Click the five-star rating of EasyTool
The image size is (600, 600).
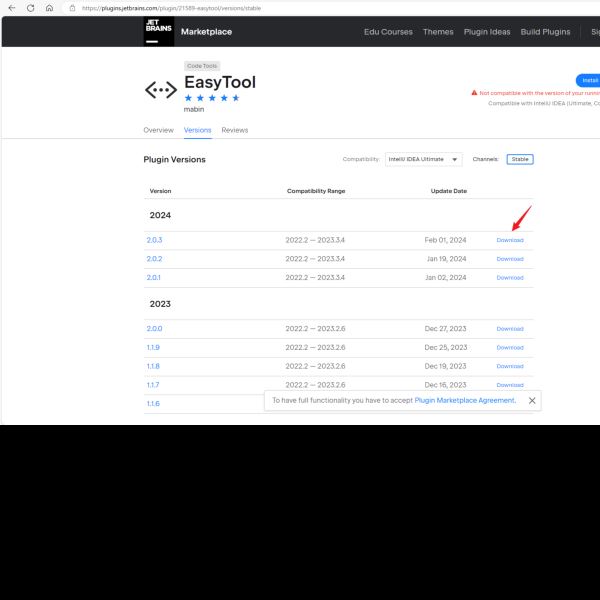click(212, 98)
